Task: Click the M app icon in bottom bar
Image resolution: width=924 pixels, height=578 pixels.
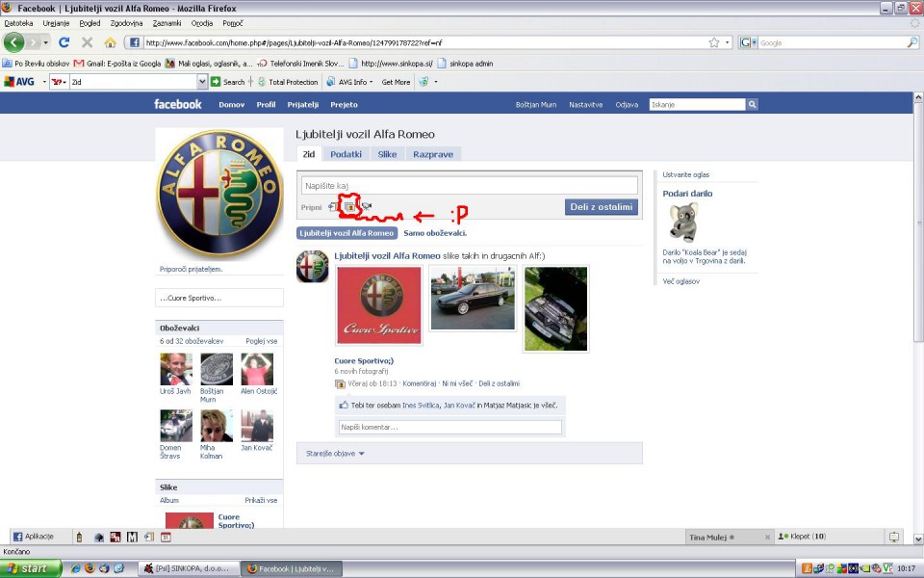Action: coord(132,538)
